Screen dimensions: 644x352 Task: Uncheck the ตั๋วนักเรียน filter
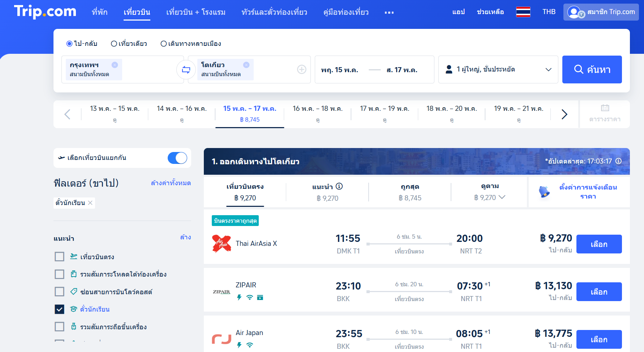click(59, 309)
